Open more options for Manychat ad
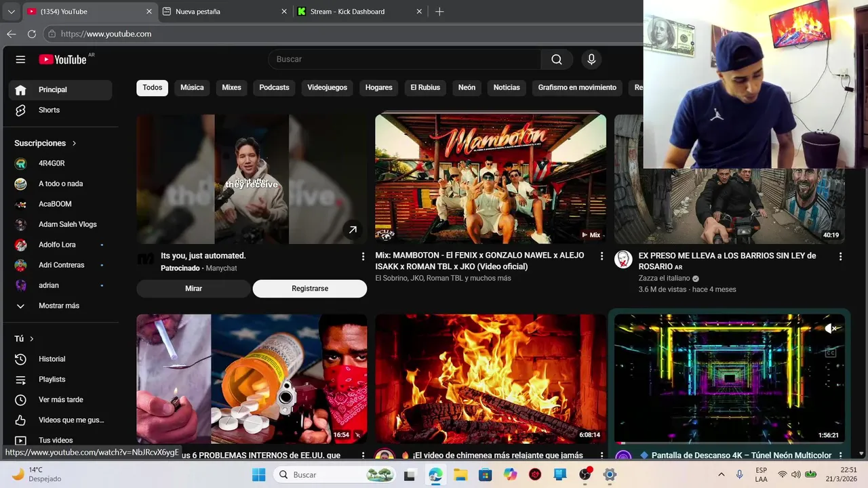 (x=363, y=256)
